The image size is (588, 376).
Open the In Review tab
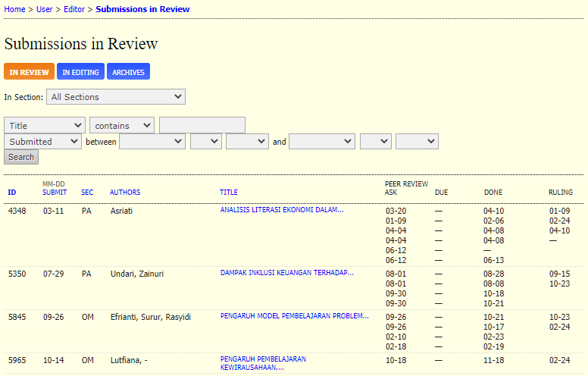(29, 72)
